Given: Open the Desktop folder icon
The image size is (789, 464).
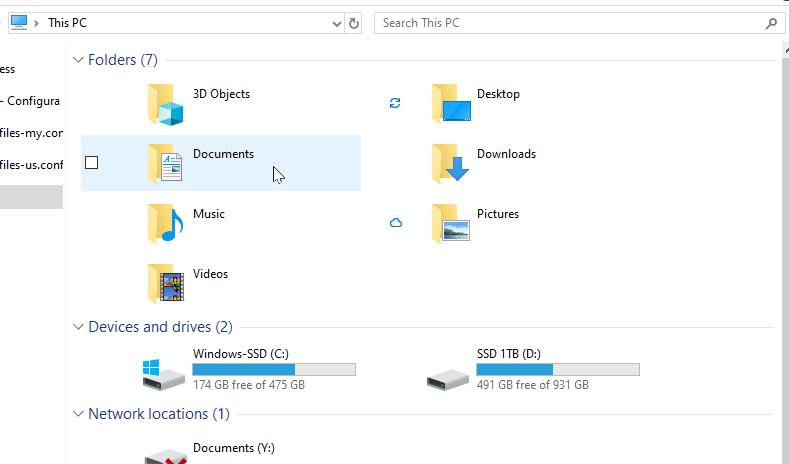Looking at the screenshot, I should pos(451,104).
